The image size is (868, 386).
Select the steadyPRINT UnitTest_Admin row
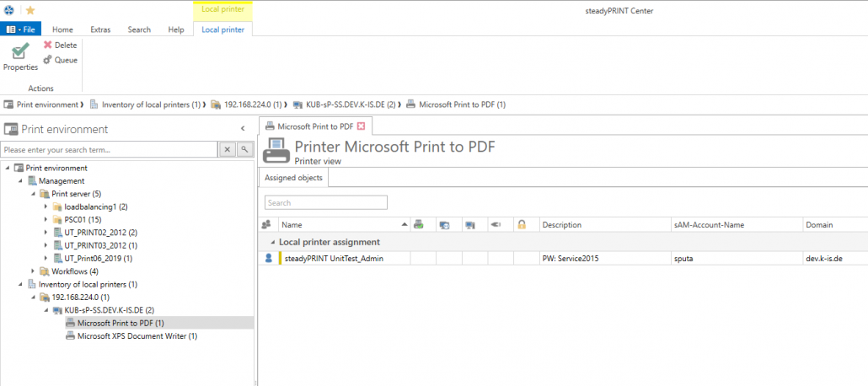[x=563, y=258]
